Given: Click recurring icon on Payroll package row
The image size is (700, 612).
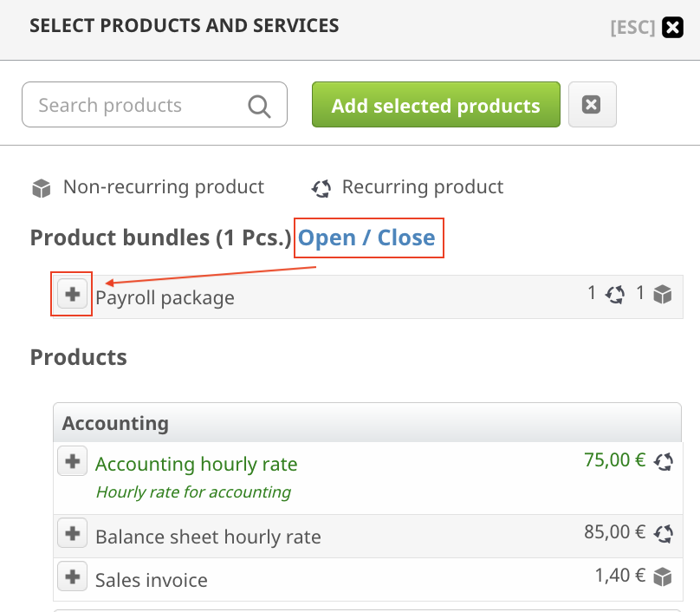Looking at the screenshot, I should [615, 295].
